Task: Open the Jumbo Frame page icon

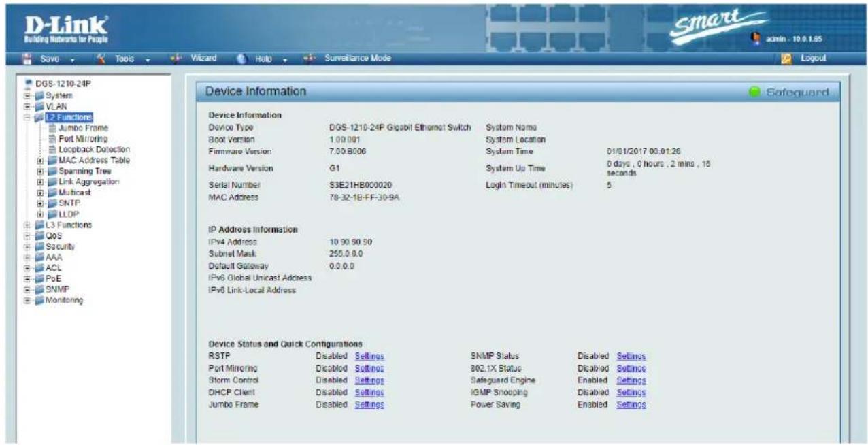Action: [53, 128]
